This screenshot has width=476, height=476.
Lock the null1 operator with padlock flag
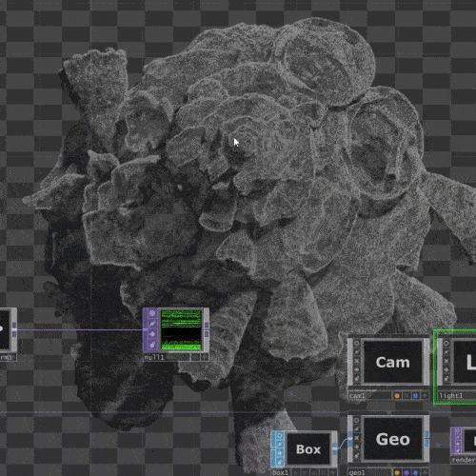(152, 345)
